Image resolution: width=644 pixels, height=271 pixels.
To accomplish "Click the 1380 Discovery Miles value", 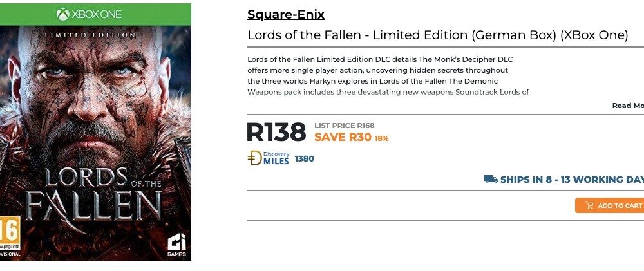I will point(304,159).
